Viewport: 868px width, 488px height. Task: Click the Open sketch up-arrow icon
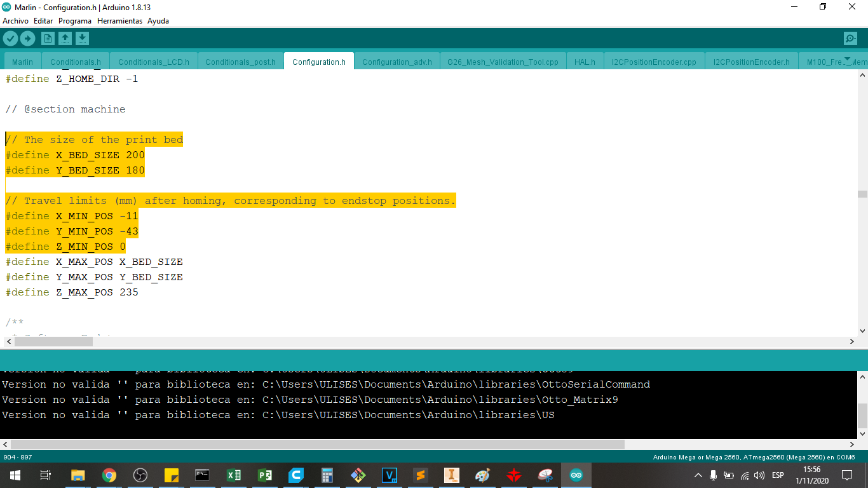pos(65,38)
